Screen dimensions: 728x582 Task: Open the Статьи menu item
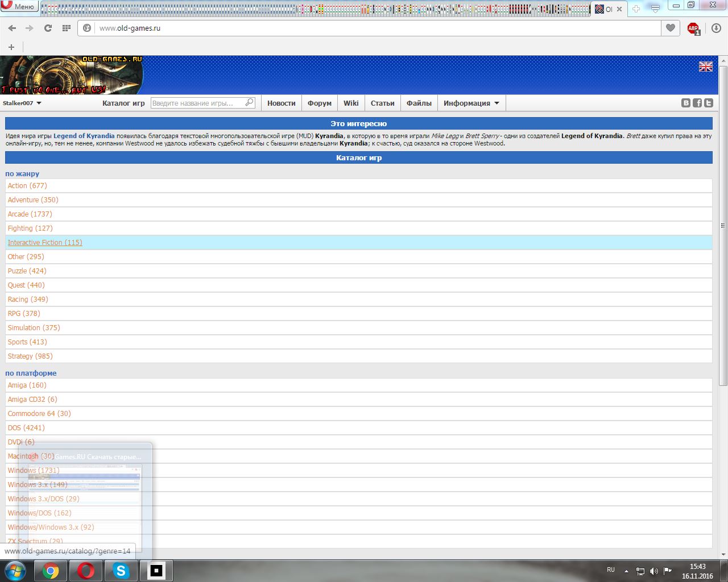[x=383, y=103]
